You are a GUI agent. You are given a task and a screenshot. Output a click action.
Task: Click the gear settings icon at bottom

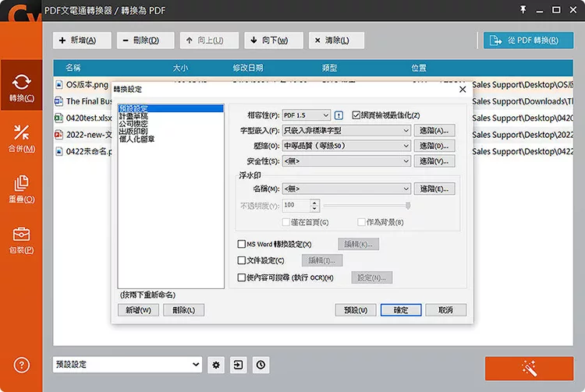[216, 365]
